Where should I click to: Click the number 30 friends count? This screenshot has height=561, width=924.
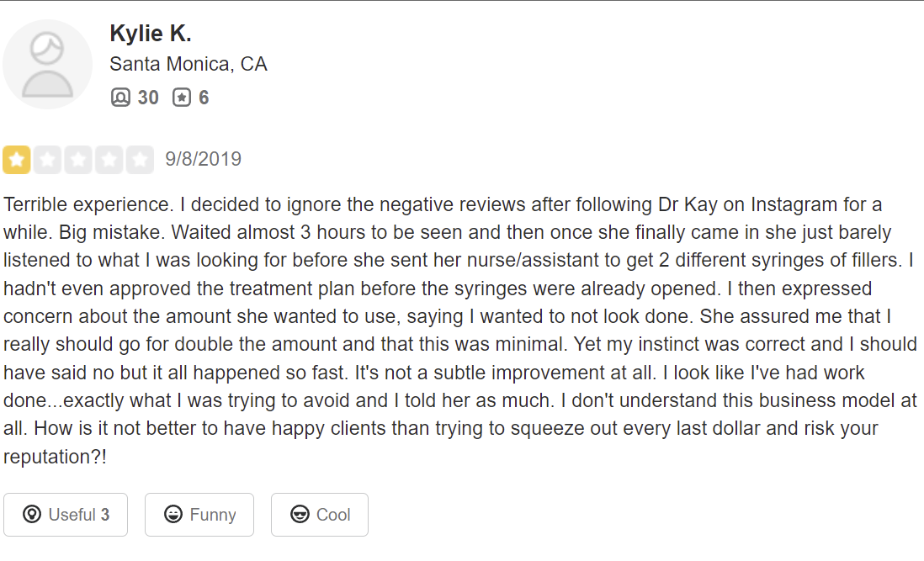click(148, 97)
